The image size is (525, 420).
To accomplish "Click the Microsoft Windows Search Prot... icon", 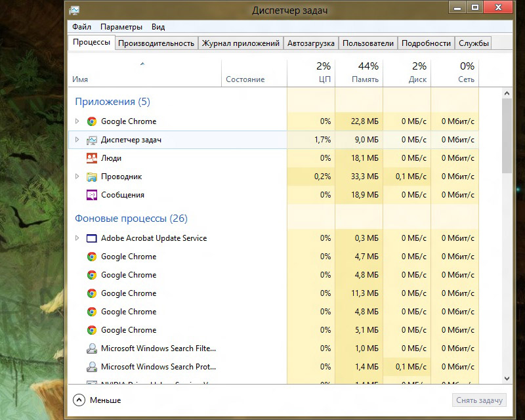I will click(x=92, y=367).
